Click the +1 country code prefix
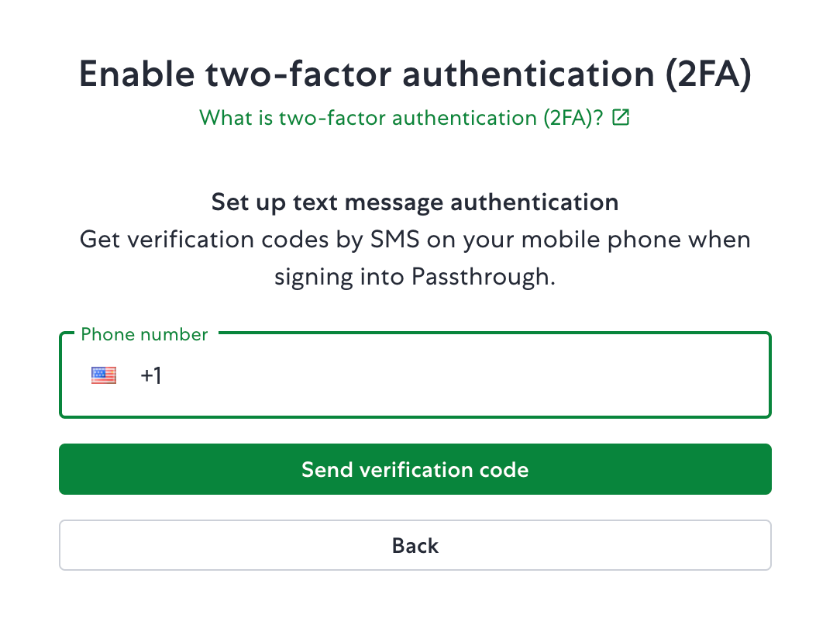This screenshot has width=840, height=625. 151,376
